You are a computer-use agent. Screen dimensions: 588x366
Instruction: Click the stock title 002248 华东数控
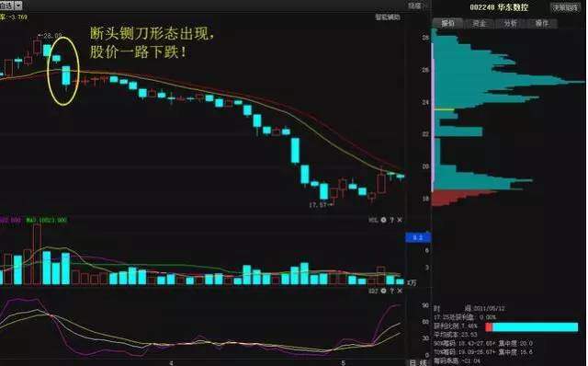click(499, 7)
